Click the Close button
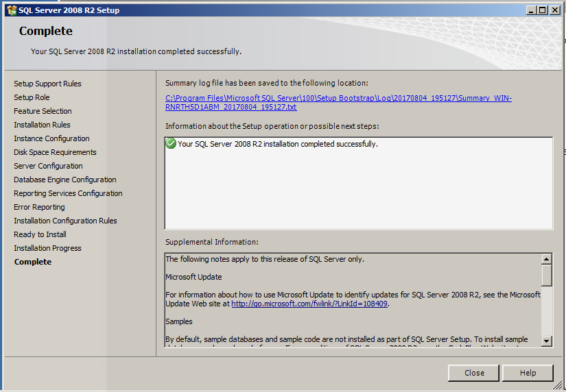 coord(473,373)
